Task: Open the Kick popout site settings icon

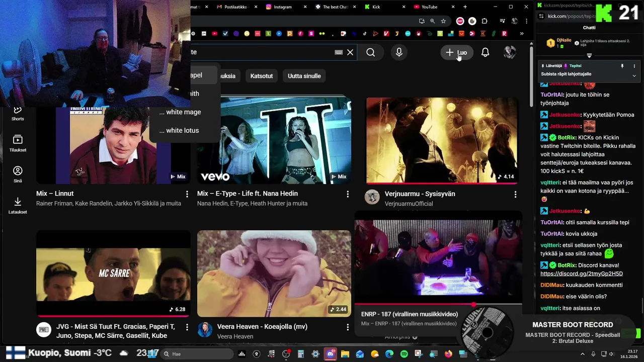Action: tap(541, 16)
